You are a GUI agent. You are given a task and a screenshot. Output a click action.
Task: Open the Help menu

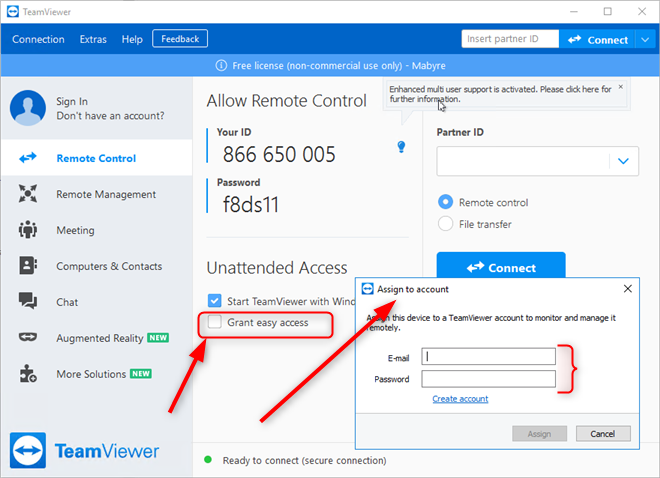click(x=132, y=40)
